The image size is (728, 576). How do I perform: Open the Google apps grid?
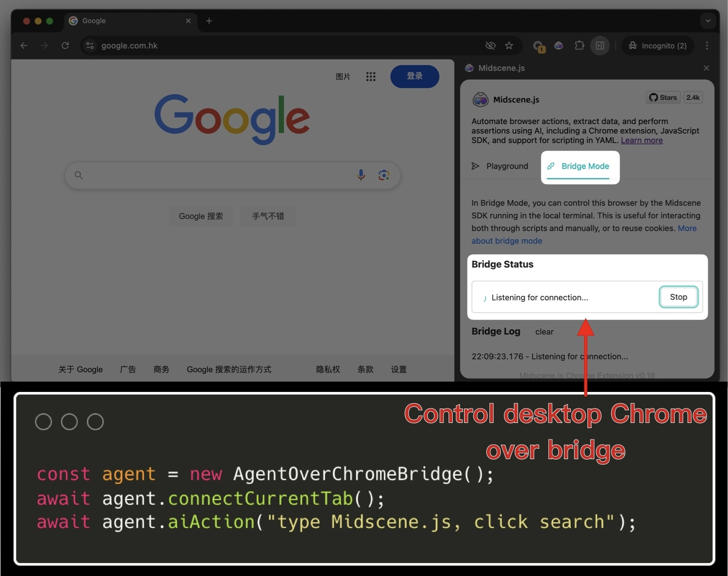[x=370, y=77]
